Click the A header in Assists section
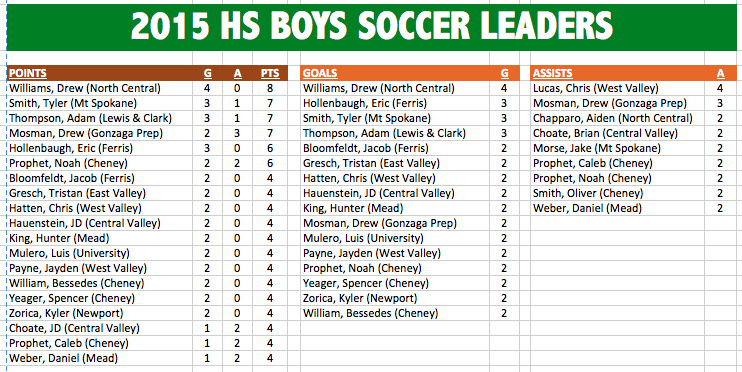Image resolution: width=742 pixels, height=372 pixels. [720, 73]
